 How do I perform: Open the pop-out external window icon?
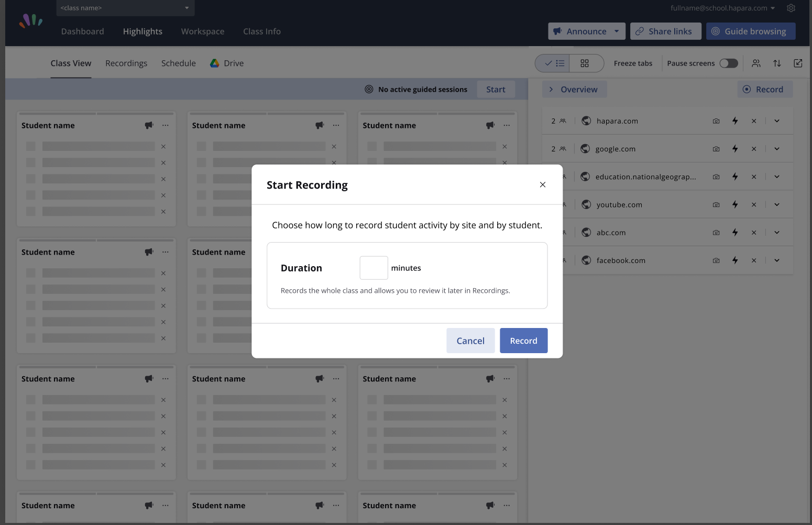click(798, 63)
